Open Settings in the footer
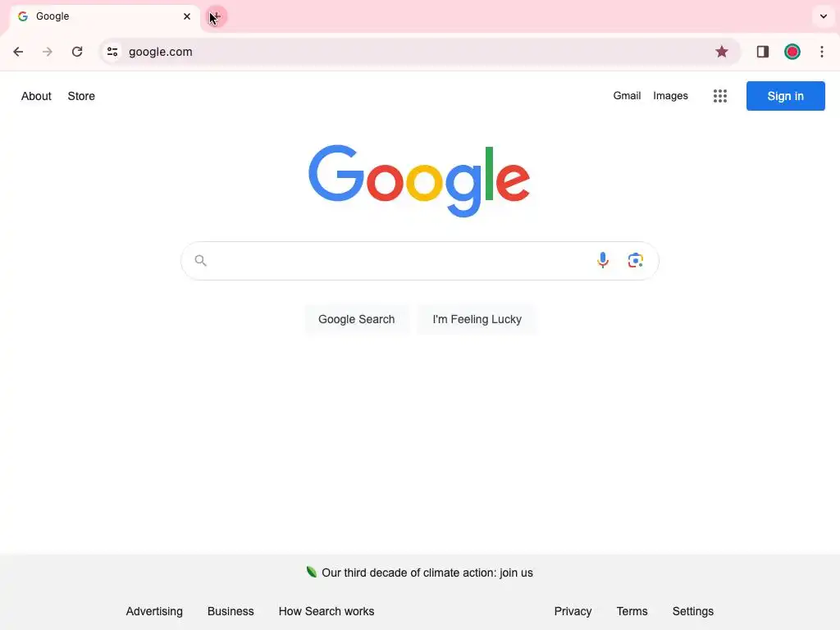Image resolution: width=840 pixels, height=630 pixels. 692,611
